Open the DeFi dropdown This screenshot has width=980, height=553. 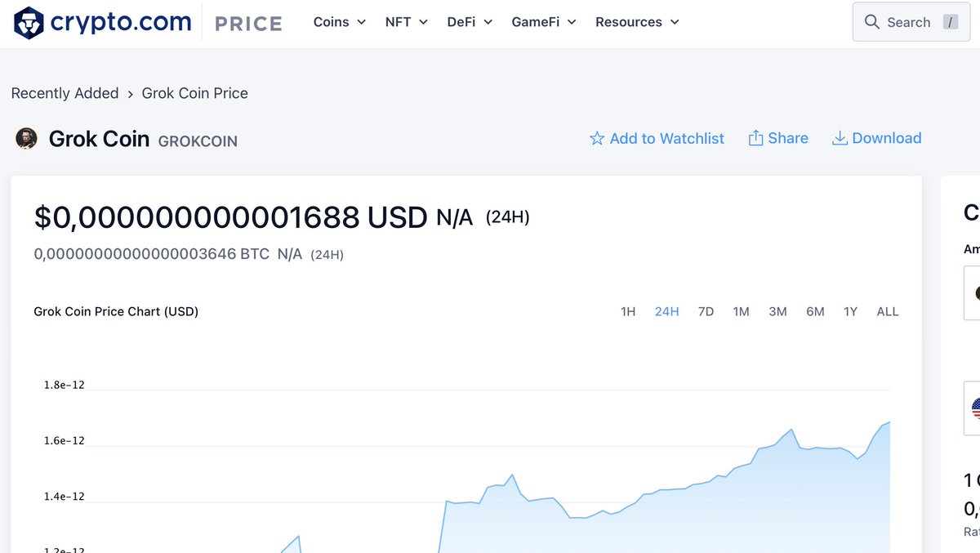click(x=470, y=22)
